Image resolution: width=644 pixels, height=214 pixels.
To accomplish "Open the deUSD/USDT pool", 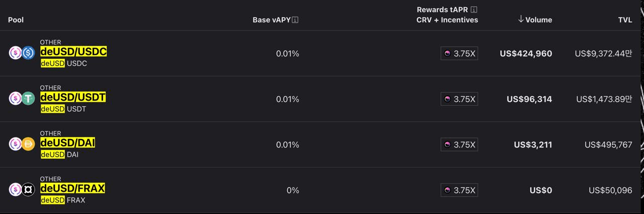I will (x=73, y=97).
